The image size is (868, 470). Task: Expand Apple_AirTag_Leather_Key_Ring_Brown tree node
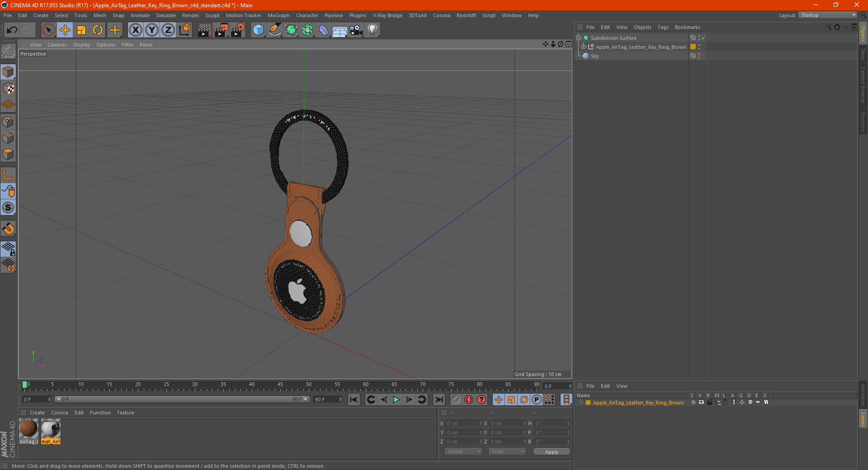(x=584, y=47)
